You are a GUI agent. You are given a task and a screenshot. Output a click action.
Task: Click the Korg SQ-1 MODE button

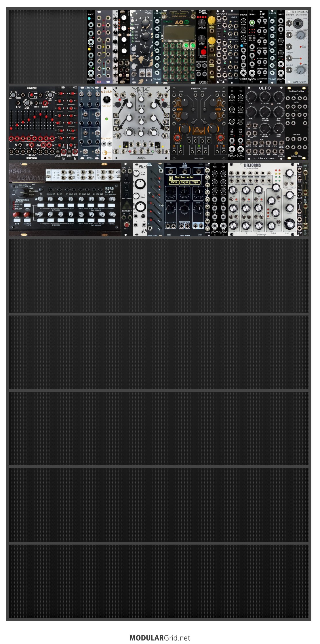click(x=27, y=206)
